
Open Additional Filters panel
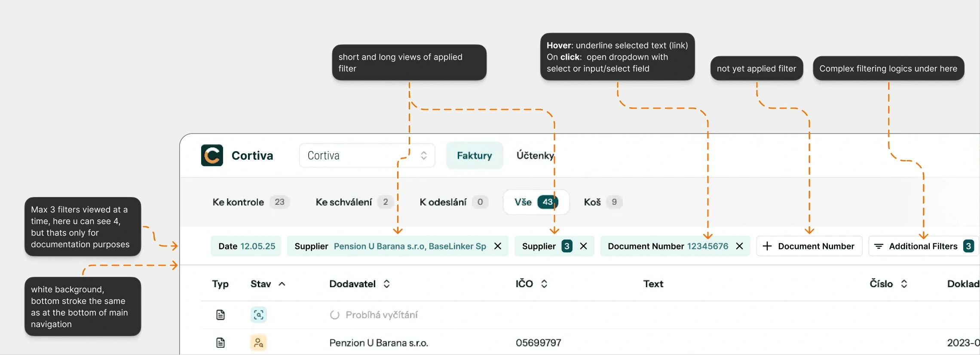(x=923, y=246)
